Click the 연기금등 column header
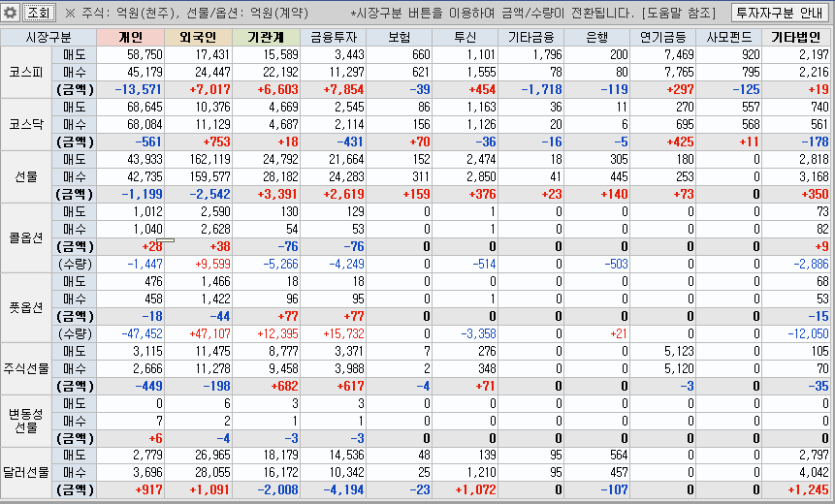The height and width of the screenshot is (504, 835). [663, 37]
